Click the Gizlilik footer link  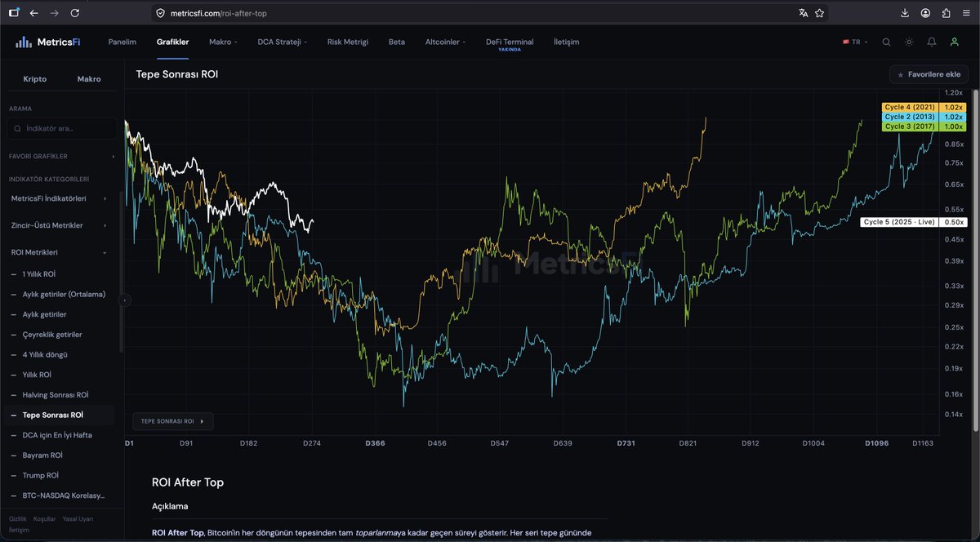tap(17, 519)
